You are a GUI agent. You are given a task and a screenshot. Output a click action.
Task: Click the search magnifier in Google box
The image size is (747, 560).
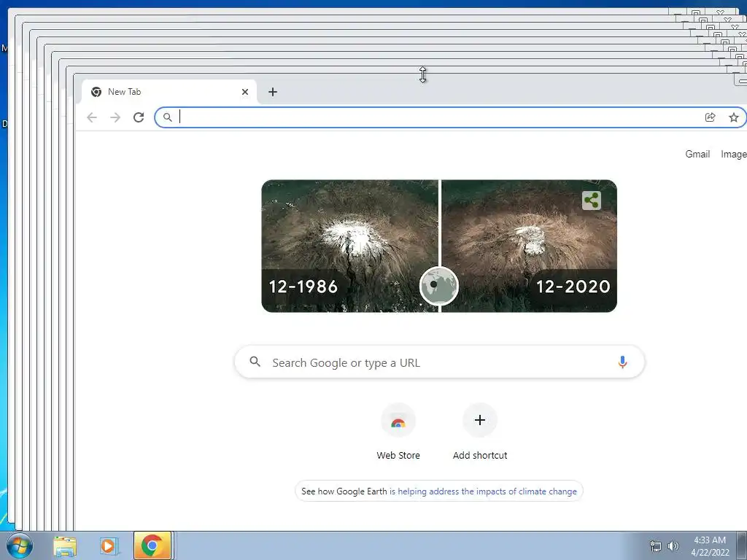tap(255, 362)
